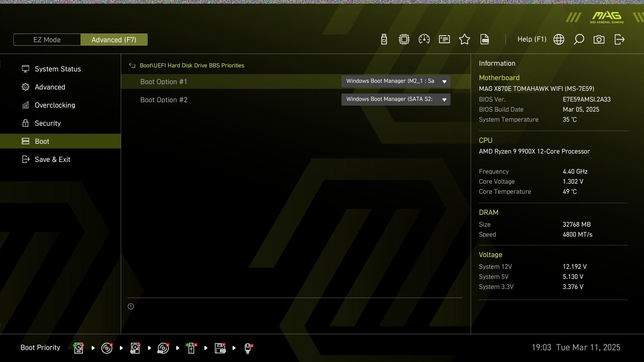The image size is (644, 362).
Task: Switch to Advanced (F7) mode
Action: pos(114,40)
